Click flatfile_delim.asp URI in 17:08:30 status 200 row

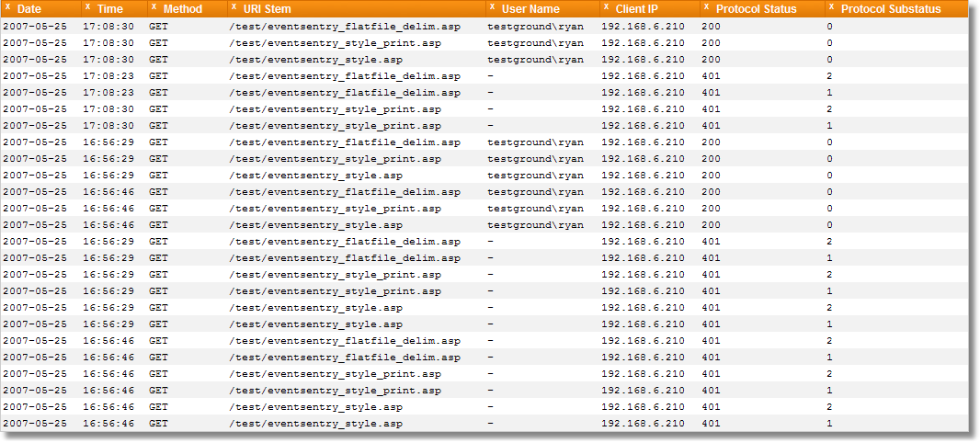tap(345, 27)
